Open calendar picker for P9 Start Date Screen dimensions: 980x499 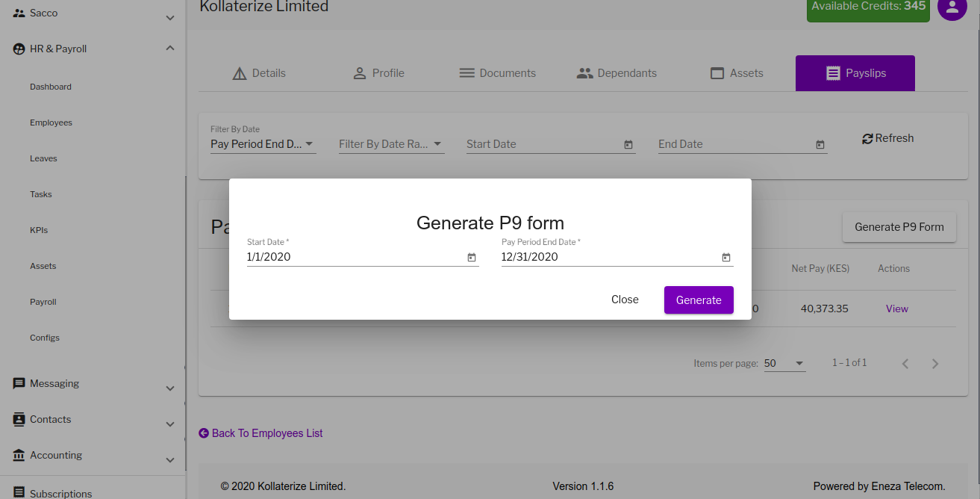coord(472,258)
